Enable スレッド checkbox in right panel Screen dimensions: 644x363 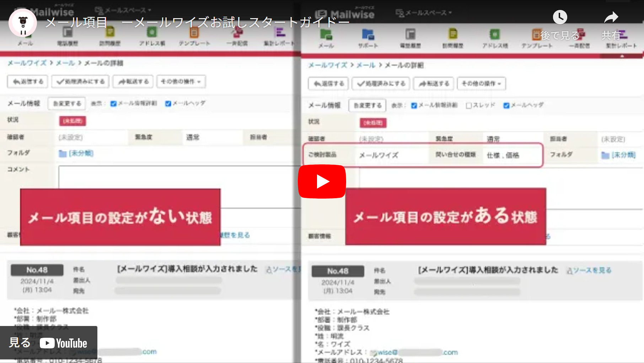469,105
